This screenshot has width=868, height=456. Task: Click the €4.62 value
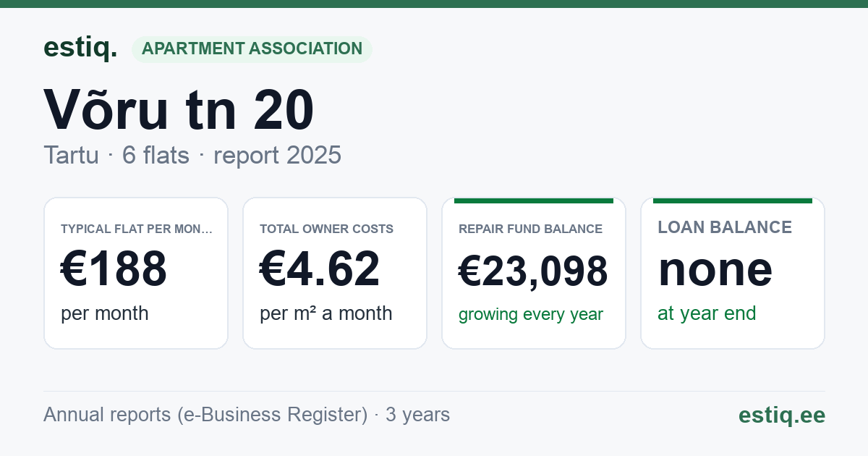pyautogui.click(x=320, y=269)
